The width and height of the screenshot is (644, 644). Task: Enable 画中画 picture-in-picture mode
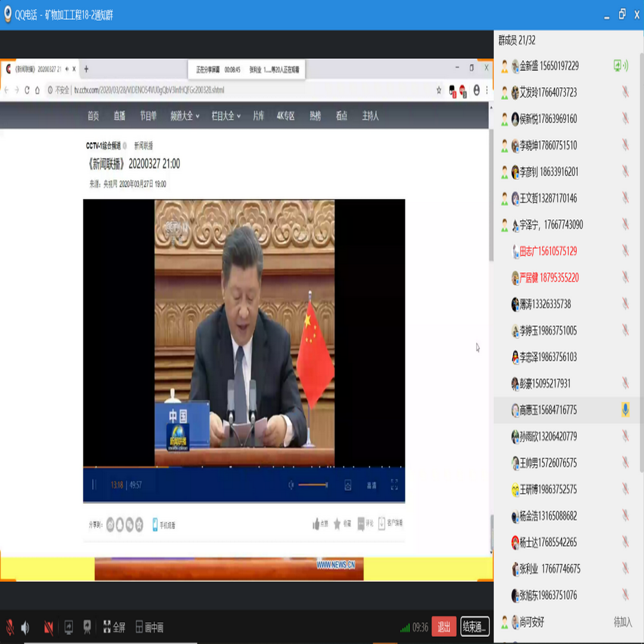click(x=149, y=627)
